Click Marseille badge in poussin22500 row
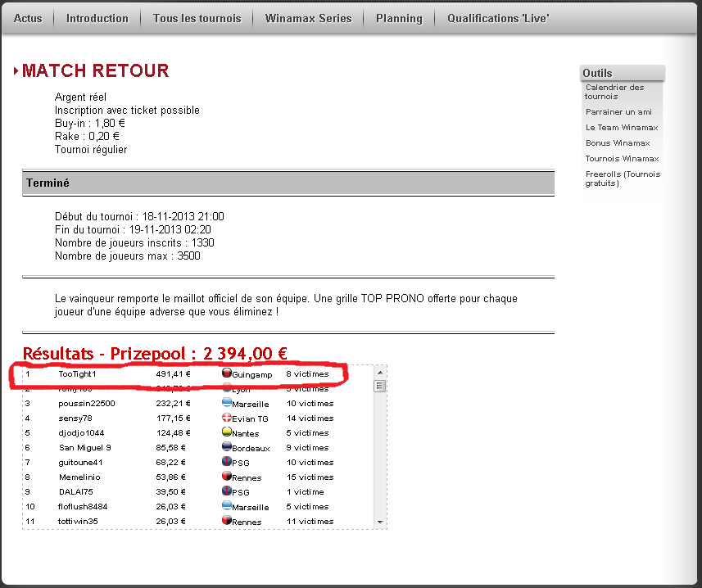 (227, 402)
